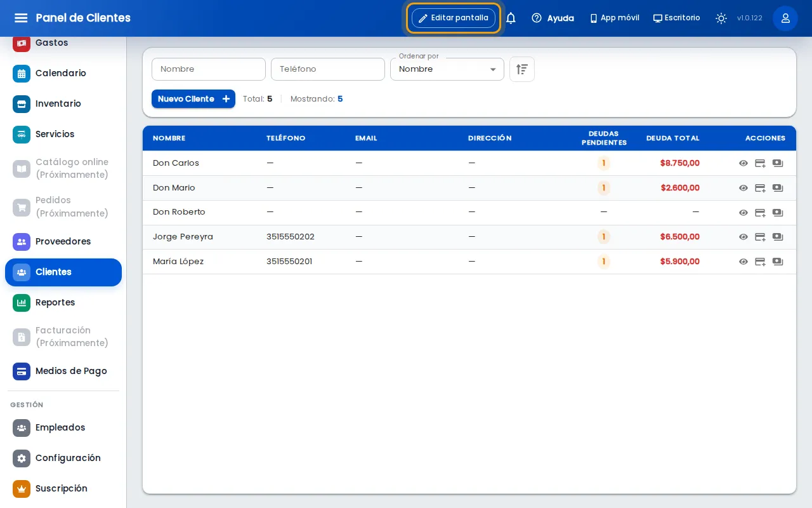Add debt card icon for Jorge Pereyra
This screenshot has width=812, height=508.
point(760,237)
